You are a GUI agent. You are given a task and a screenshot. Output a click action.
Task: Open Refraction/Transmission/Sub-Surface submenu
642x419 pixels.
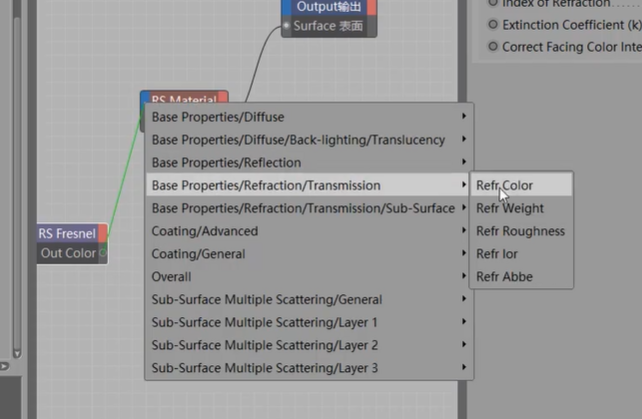click(x=309, y=208)
